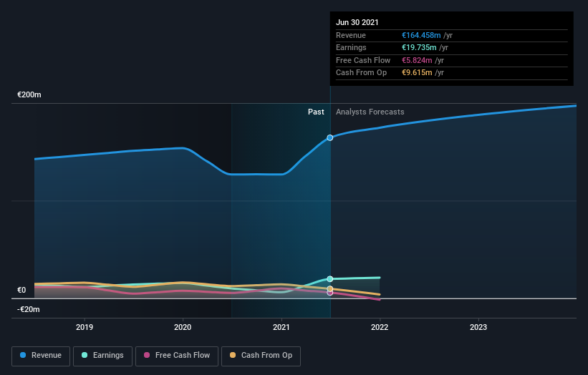
Task: Click the Earnings row label in tooltip
Action: [x=351, y=47]
